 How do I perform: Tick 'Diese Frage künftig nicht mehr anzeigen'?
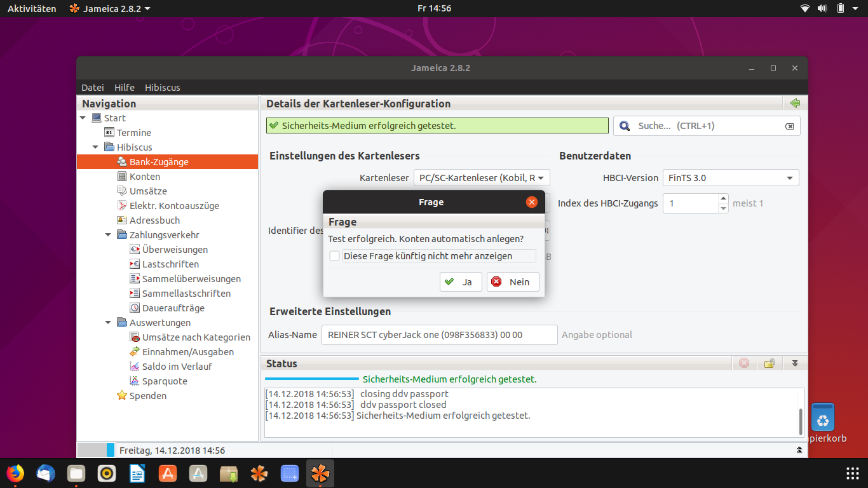(x=334, y=256)
